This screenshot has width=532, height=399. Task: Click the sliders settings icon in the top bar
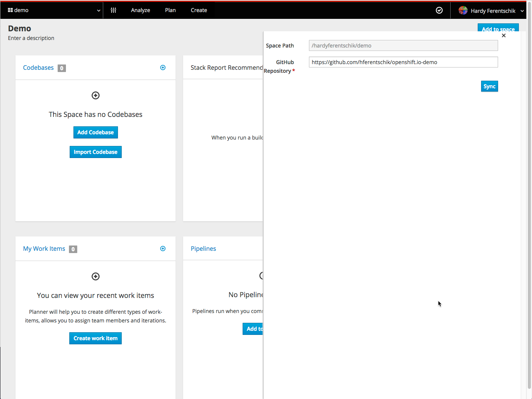click(113, 10)
